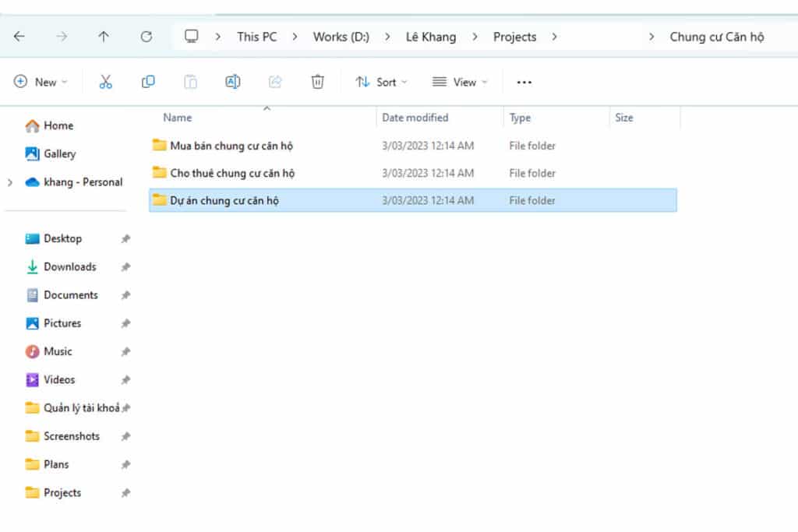
Task: Click the Cho thuê chung cư căn hộ folder icon
Action: (x=159, y=173)
